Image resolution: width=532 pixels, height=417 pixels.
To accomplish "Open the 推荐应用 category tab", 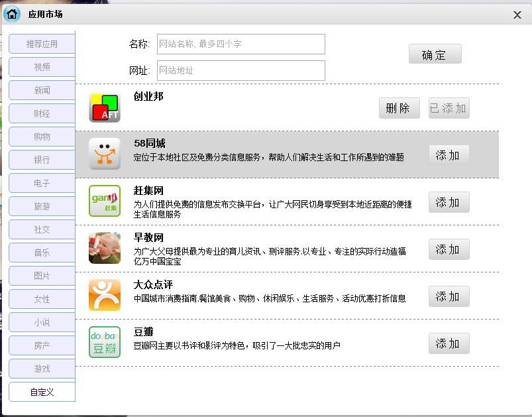I will click(42, 44).
